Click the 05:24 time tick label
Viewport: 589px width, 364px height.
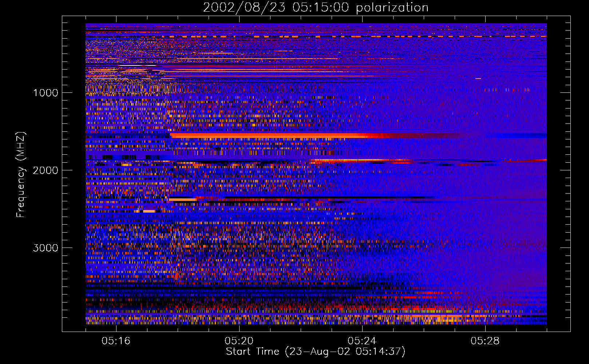click(362, 341)
